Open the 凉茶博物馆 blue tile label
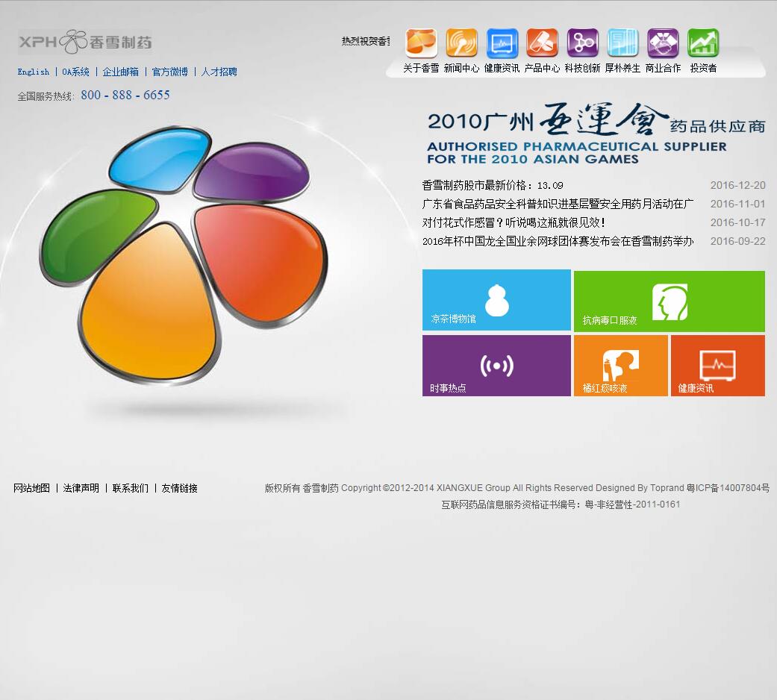777x700 pixels. (453, 319)
